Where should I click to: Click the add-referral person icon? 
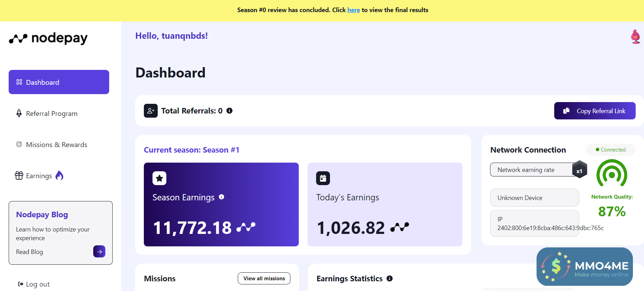151,111
